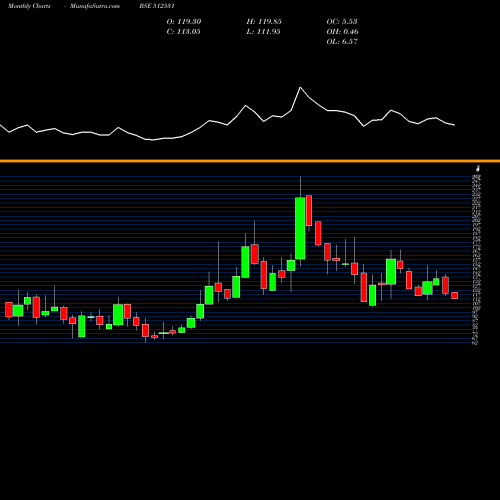Click the low value 'L: 111.95'

pyautogui.click(x=263, y=31)
